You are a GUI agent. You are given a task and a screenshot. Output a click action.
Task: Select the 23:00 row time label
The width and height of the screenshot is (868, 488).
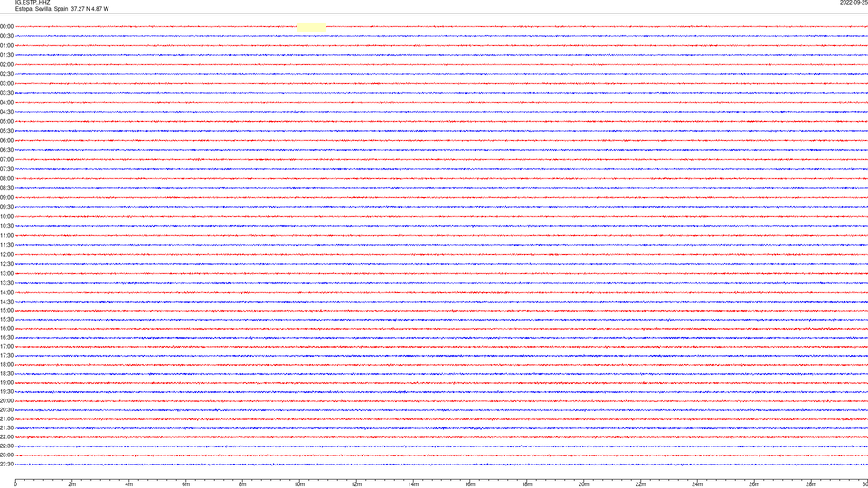[x=6, y=455]
